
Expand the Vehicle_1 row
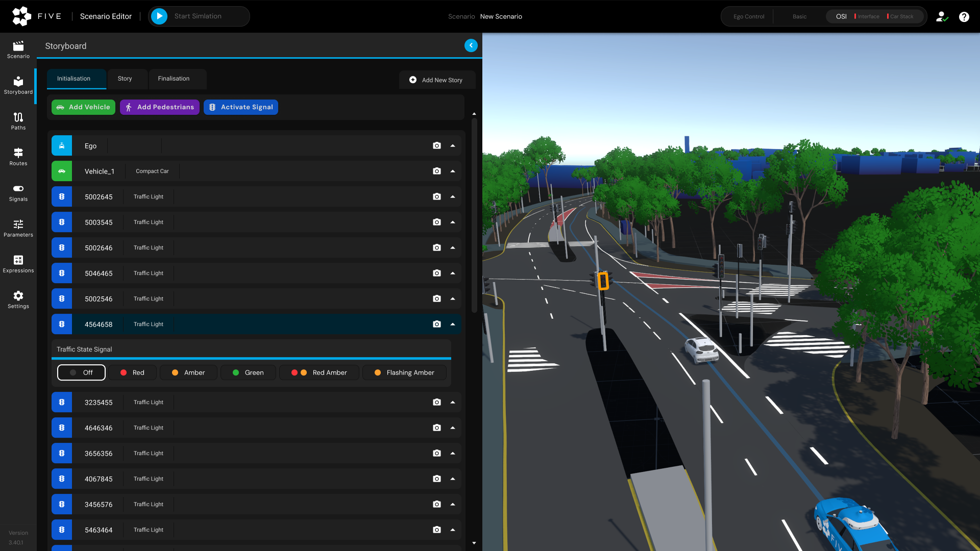453,171
